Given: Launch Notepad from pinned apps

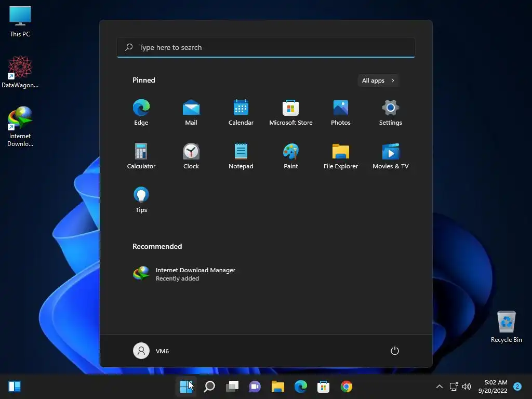Looking at the screenshot, I should [241, 156].
